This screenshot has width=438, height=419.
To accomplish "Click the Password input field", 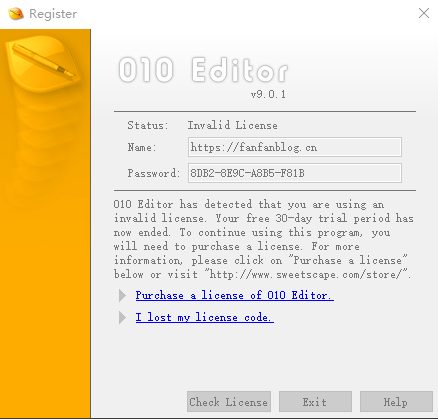I will pos(295,173).
